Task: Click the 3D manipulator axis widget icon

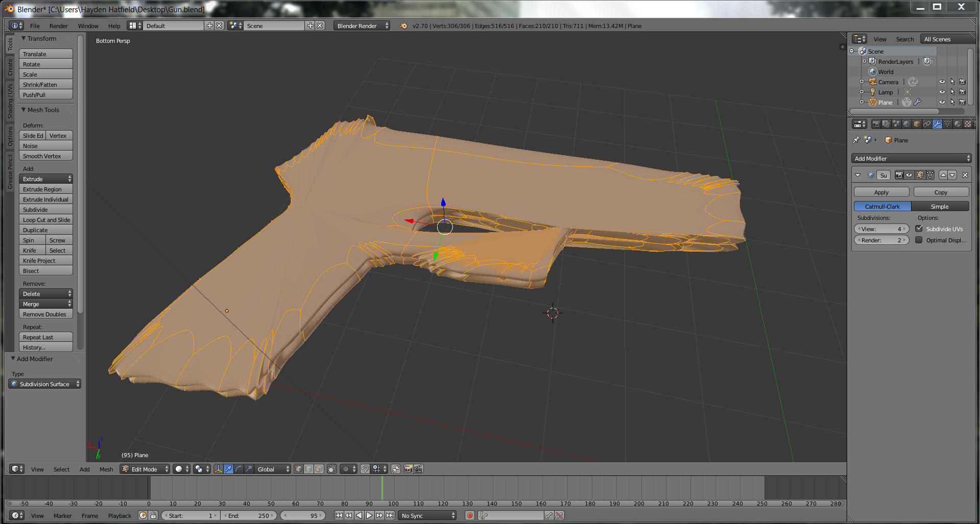Action: (x=218, y=469)
